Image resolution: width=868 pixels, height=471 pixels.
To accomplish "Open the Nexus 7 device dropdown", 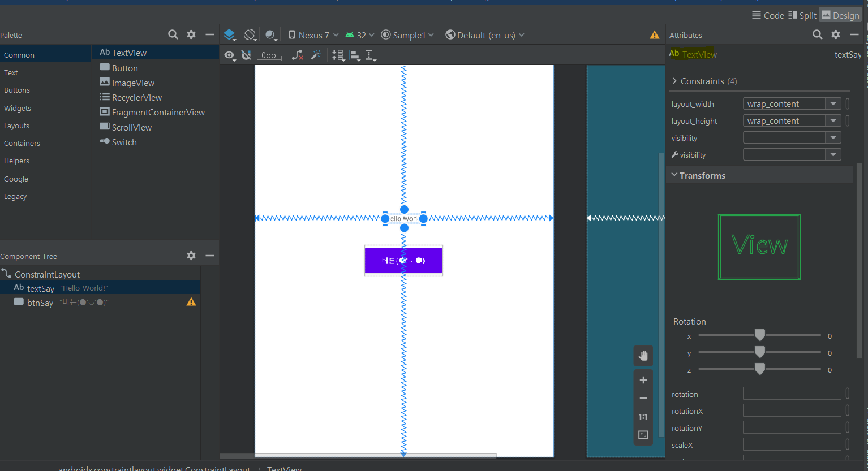I will point(313,35).
